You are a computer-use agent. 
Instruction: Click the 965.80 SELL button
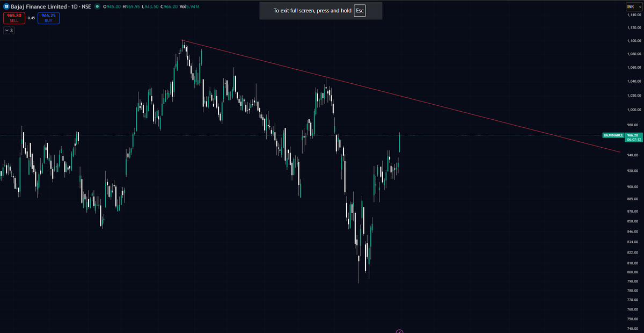pyautogui.click(x=14, y=18)
